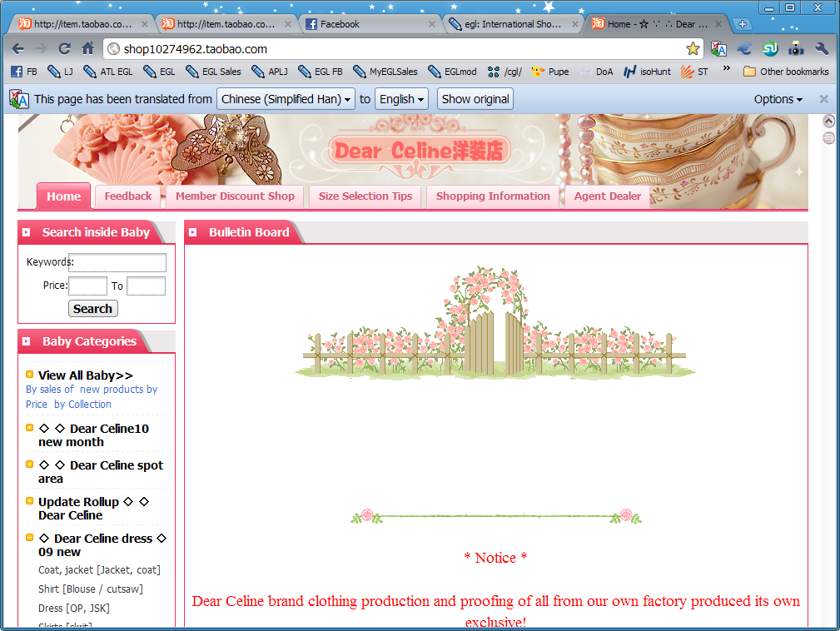
Task: Click the browser forward arrow
Action: (x=41, y=49)
